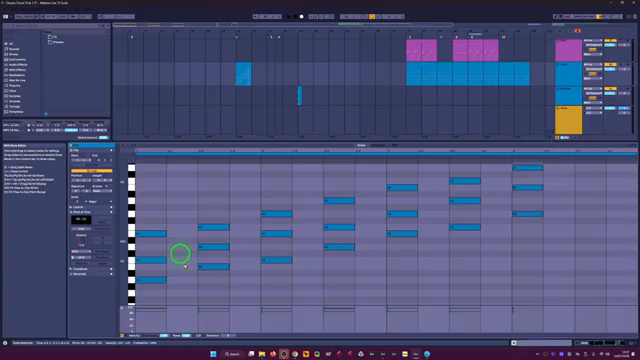
Task: Click the Arrangement Record button
Action: (x=302, y=17)
